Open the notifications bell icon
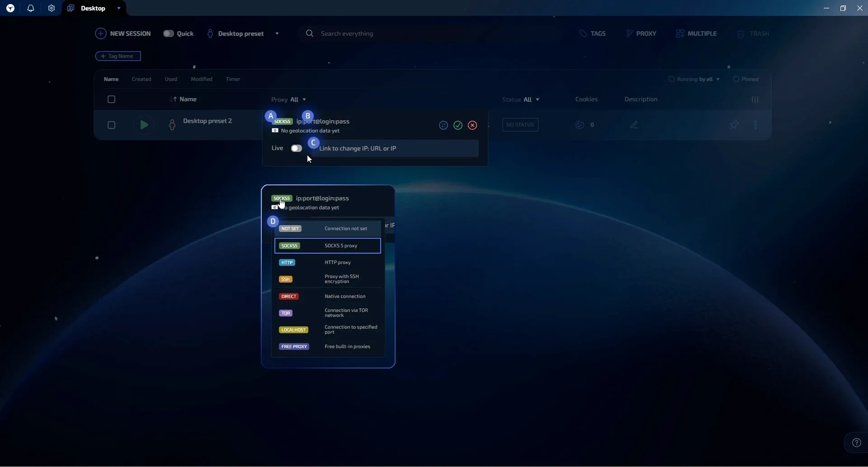Image resolution: width=868 pixels, height=467 pixels. 31,8
